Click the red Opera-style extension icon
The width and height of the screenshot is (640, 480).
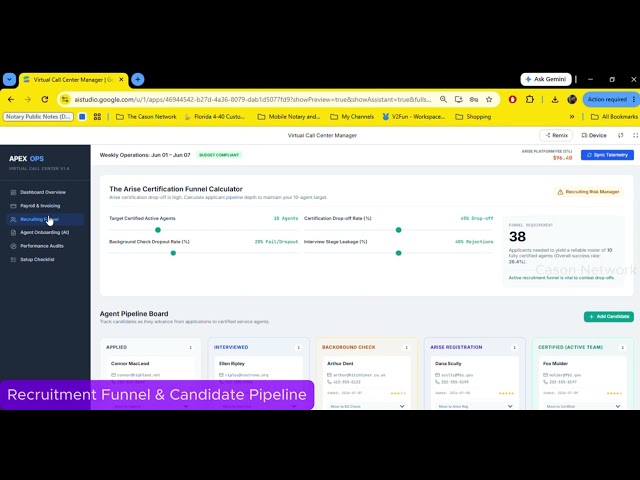[512, 99]
